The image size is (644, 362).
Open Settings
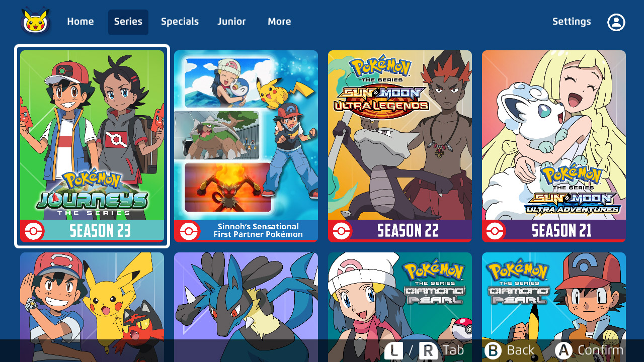point(572,22)
